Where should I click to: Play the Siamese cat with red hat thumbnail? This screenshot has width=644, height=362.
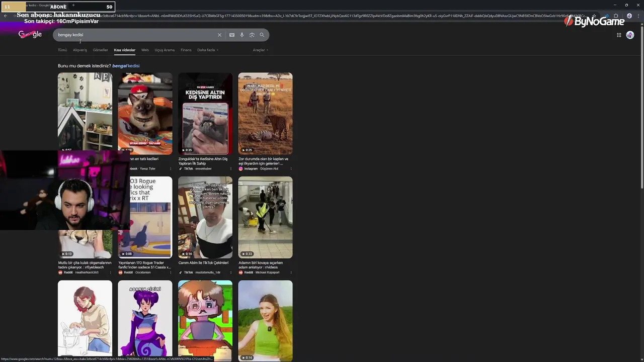coord(145,114)
